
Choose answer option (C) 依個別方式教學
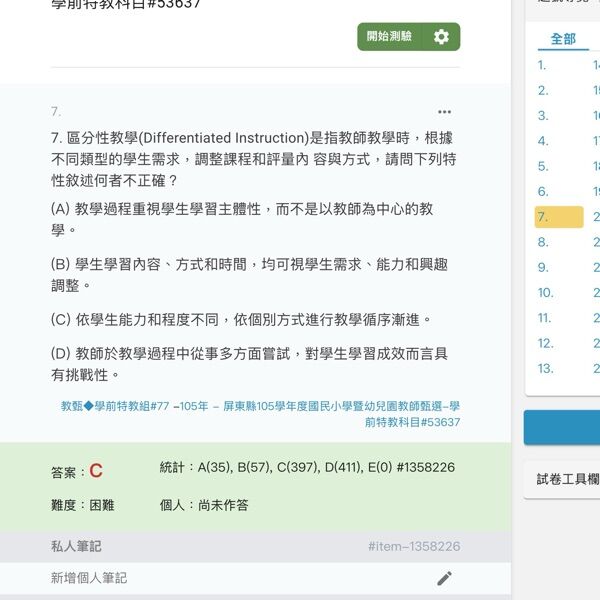click(241, 320)
